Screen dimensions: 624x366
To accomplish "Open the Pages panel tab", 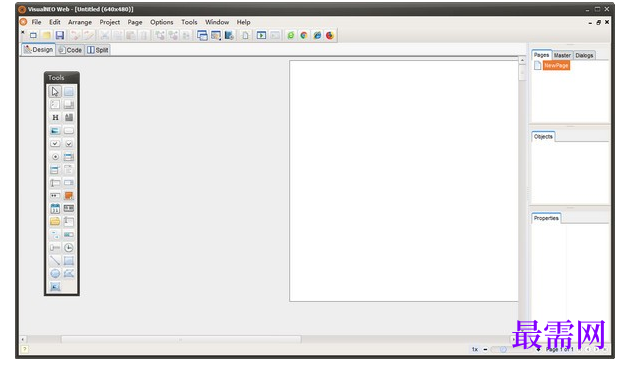I will 541,55.
